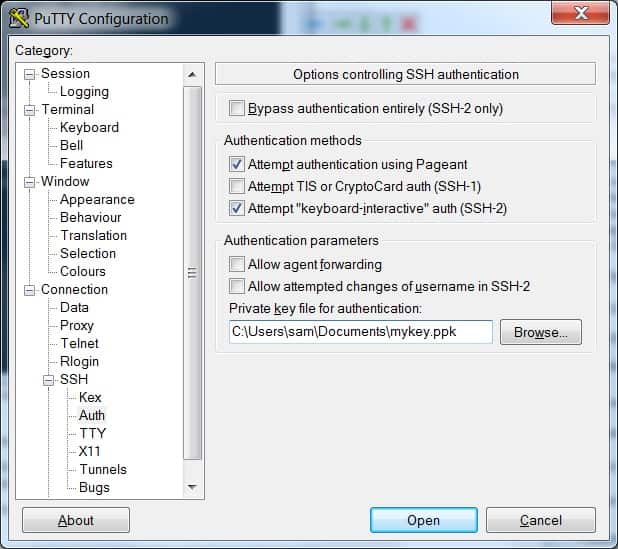Open the Bell category
This screenshot has height=549, width=618.
[71, 145]
